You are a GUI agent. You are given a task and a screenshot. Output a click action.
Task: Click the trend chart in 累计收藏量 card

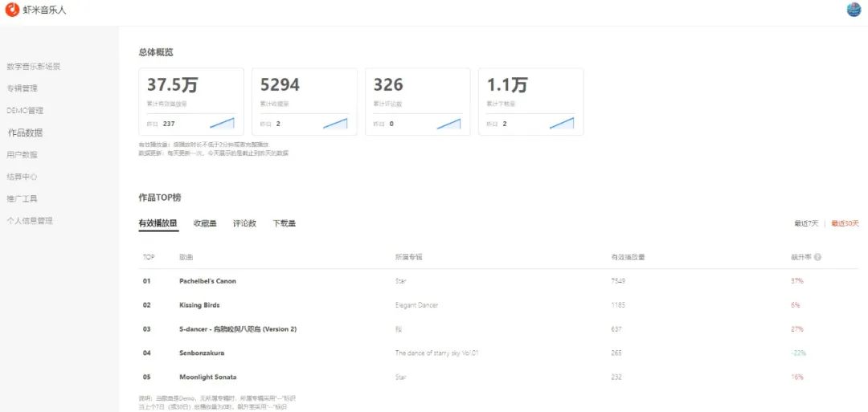coord(335,123)
